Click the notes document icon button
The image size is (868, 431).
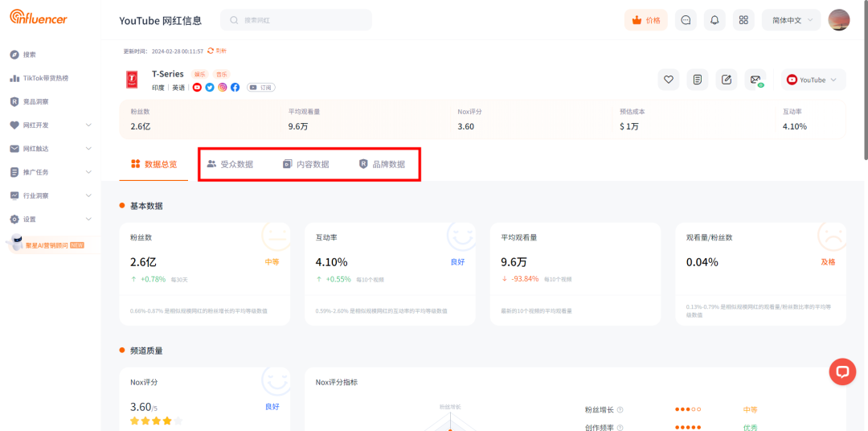tap(698, 80)
